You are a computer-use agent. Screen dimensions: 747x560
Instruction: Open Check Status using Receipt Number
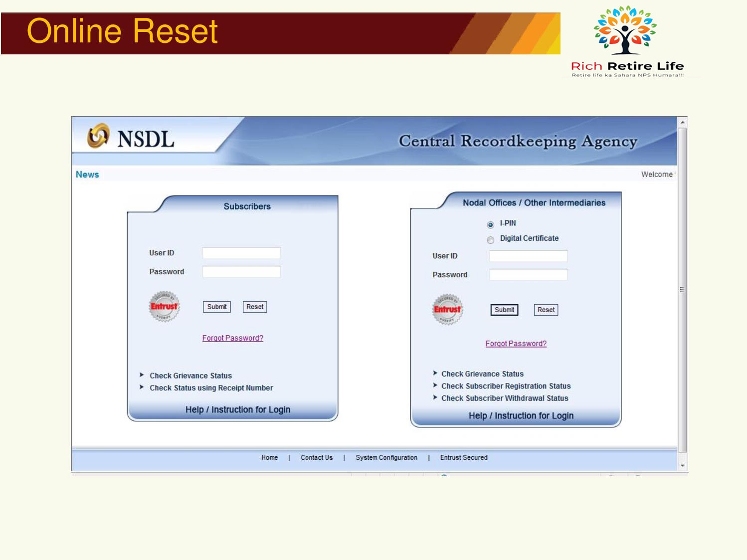[211, 388]
